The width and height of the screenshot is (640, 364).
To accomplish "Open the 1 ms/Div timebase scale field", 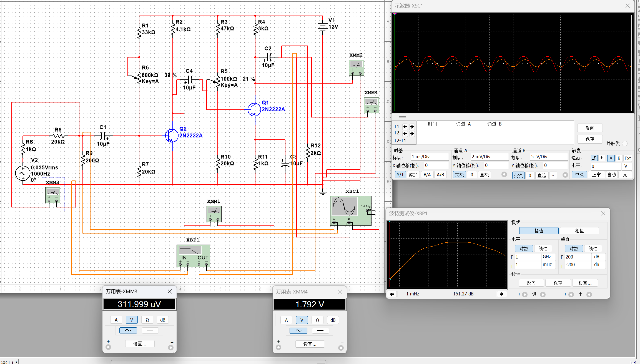I will pyautogui.click(x=429, y=157).
